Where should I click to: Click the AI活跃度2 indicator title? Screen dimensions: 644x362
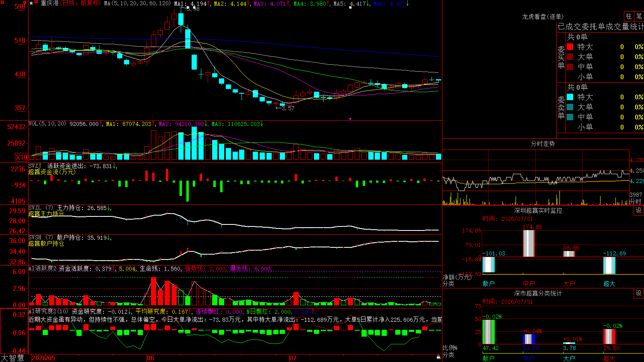43,268
